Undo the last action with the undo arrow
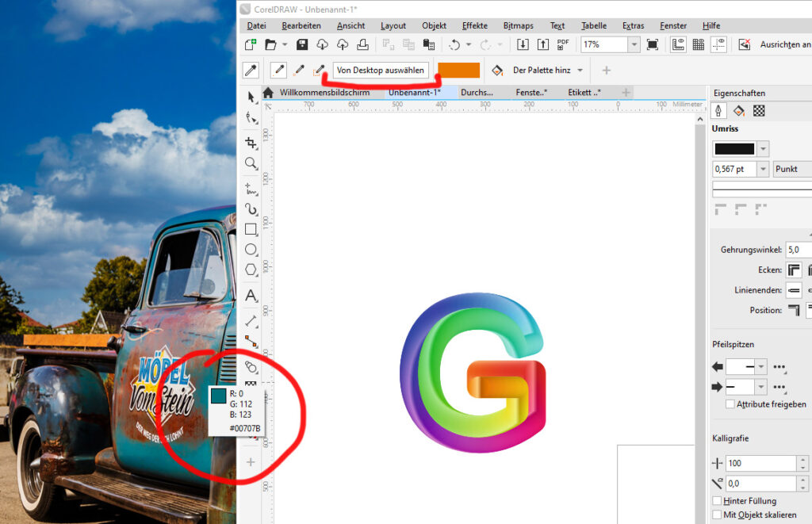This screenshot has height=524, width=812. coord(454,45)
